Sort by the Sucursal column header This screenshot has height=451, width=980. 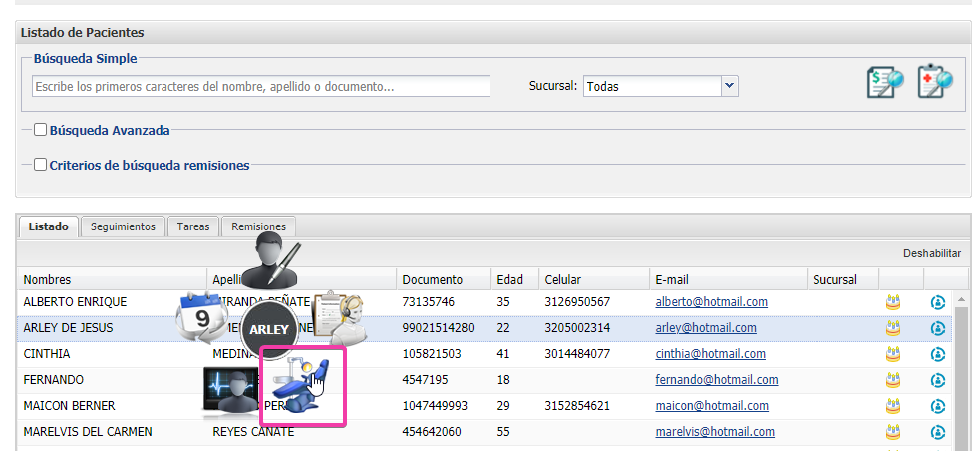tap(843, 279)
